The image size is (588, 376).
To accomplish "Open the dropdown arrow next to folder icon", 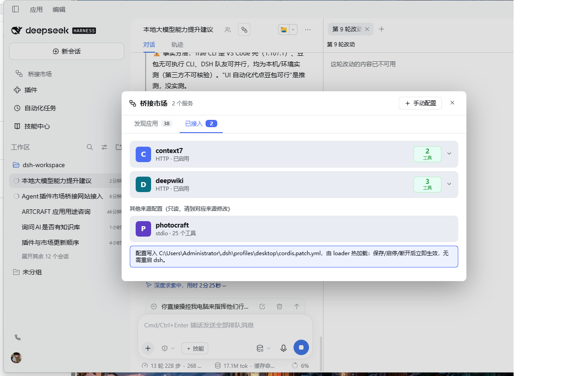I will (293, 30).
